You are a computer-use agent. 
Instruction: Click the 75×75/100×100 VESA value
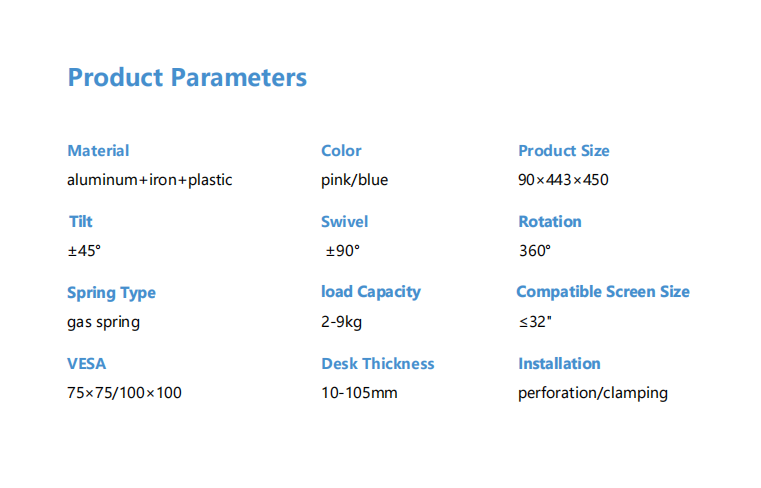124,393
